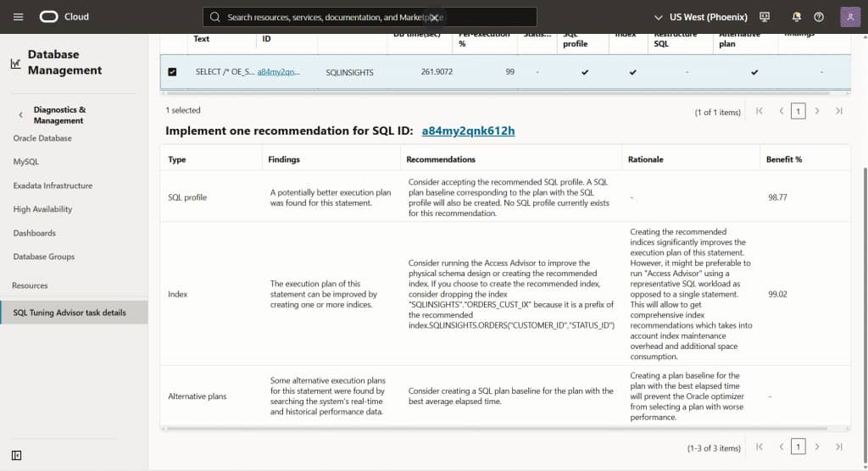Open the help question mark icon
The height and width of the screenshot is (471, 868).
coord(819,17)
